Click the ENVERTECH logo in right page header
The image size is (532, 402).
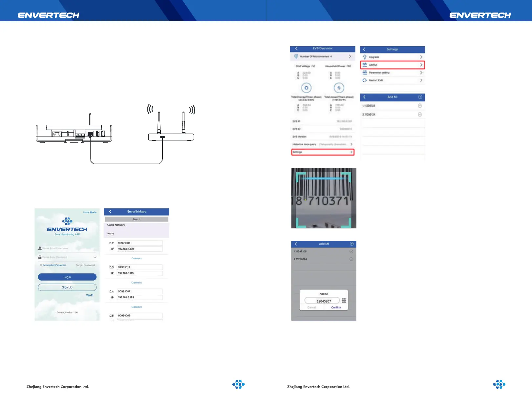pos(480,15)
